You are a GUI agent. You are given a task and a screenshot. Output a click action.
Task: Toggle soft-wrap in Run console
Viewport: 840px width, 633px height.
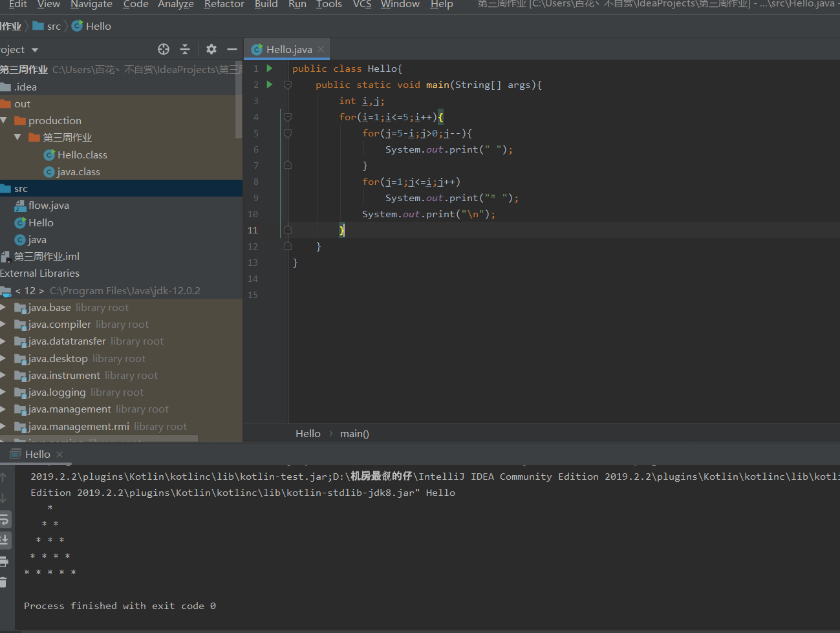tap(5, 519)
